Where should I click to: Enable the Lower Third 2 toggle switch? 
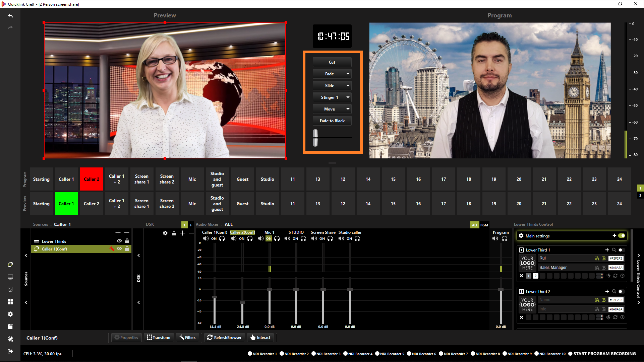click(621, 291)
